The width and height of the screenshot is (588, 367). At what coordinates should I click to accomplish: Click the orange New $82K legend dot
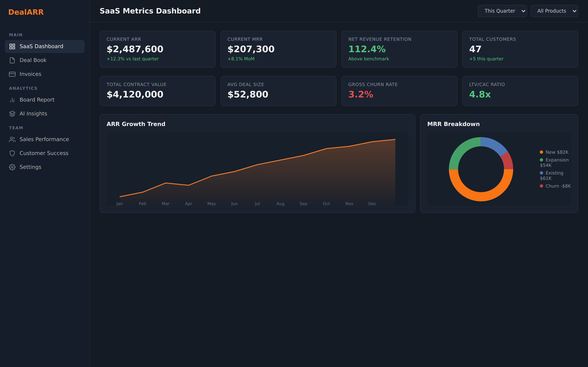[x=541, y=152]
